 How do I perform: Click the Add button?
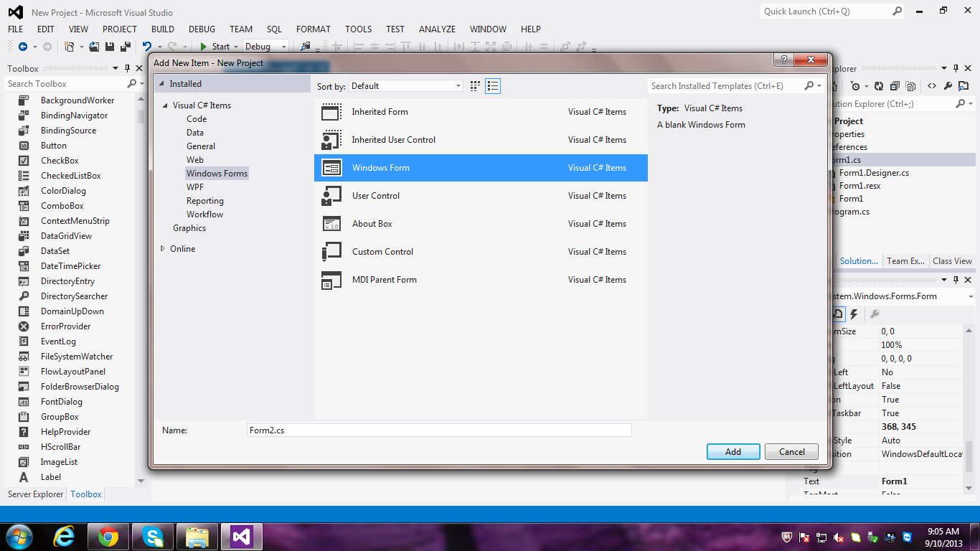(733, 452)
